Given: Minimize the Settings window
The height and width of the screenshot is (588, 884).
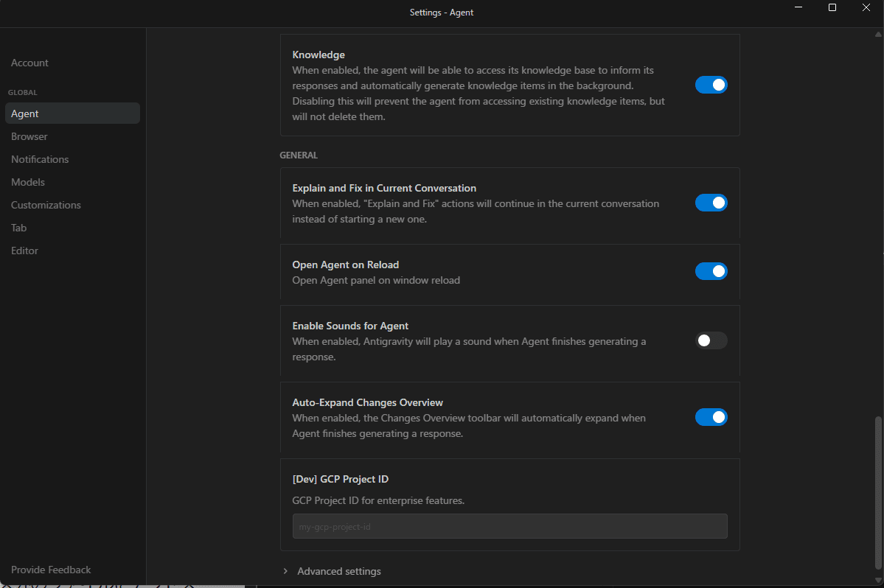Looking at the screenshot, I should pyautogui.click(x=798, y=7).
